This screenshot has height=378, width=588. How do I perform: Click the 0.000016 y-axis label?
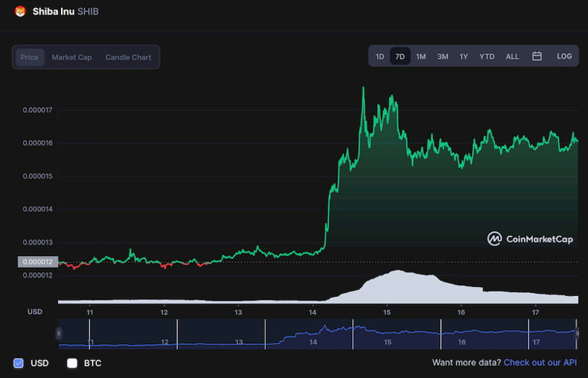[38, 143]
